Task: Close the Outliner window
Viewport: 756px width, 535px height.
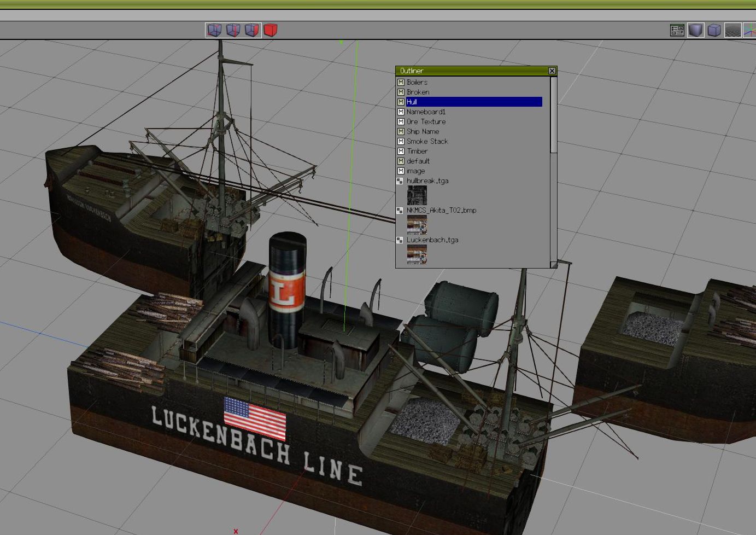Action: click(552, 71)
